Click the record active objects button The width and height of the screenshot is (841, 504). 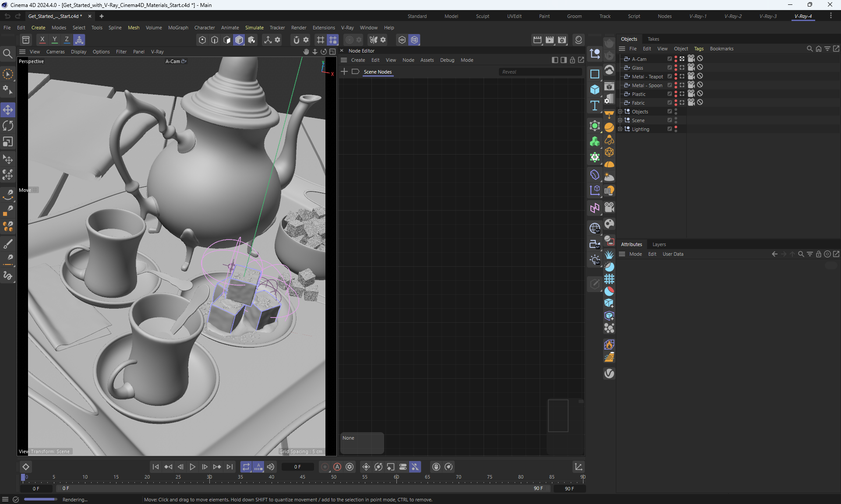point(325,467)
